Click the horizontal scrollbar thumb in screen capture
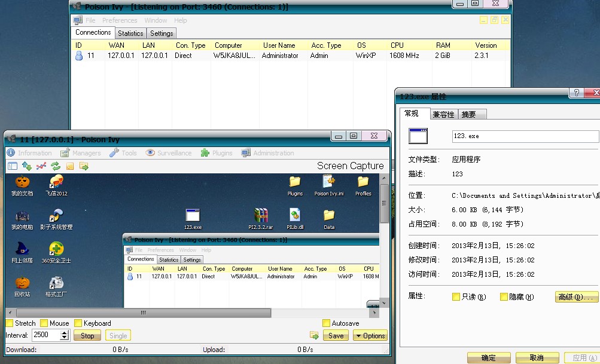 [x=143, y=313]
